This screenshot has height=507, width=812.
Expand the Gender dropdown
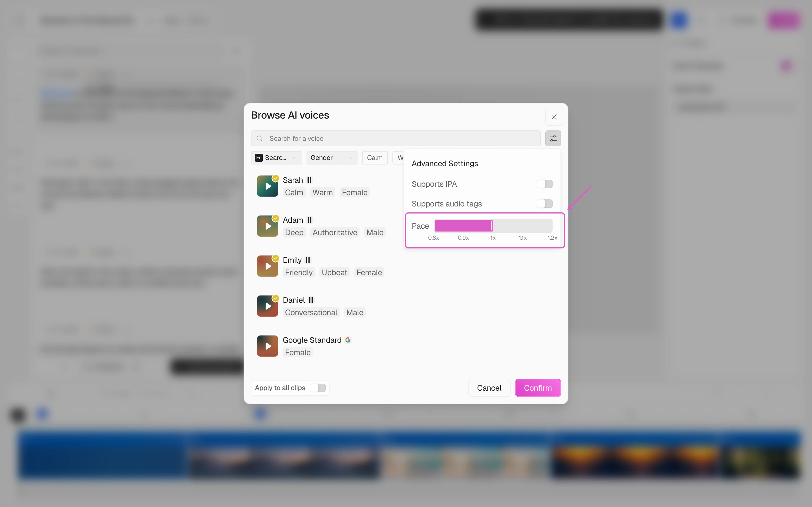click(332, 158)
